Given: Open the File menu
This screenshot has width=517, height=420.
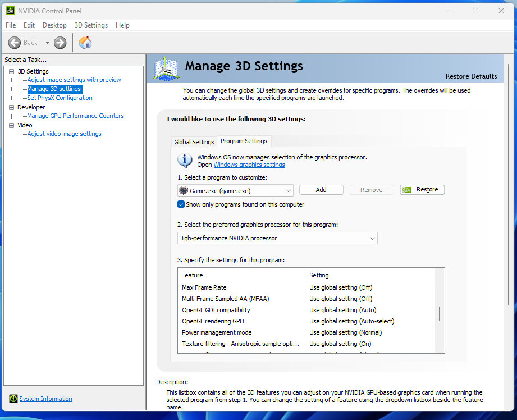Looking at the screenshot, I should click(x=11, y=25).
